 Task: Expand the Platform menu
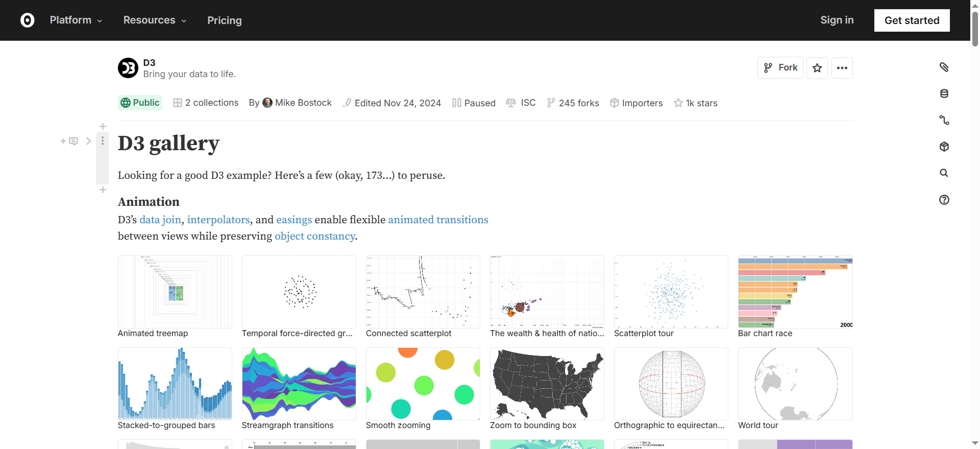click(76, 20)
